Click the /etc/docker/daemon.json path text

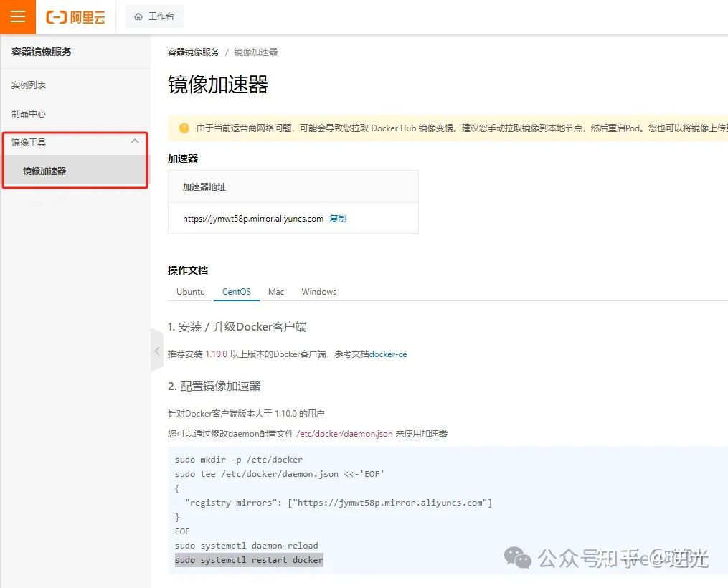[x=344, y=433]
